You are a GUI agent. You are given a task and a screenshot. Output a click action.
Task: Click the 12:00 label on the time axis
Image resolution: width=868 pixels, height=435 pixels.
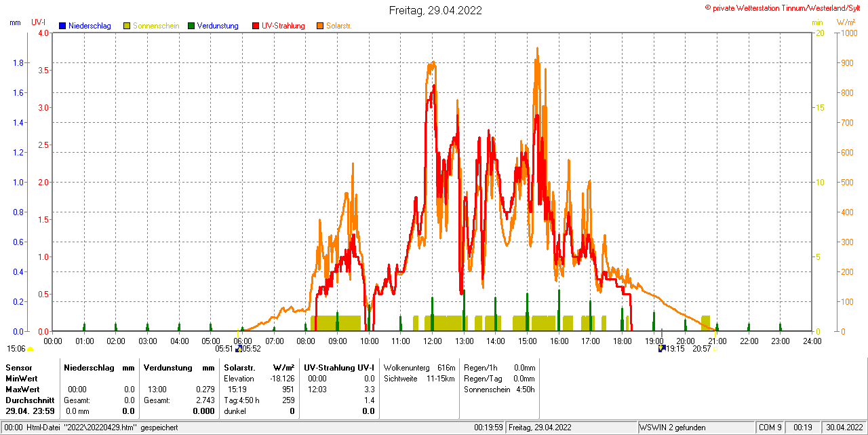[432, 341]
